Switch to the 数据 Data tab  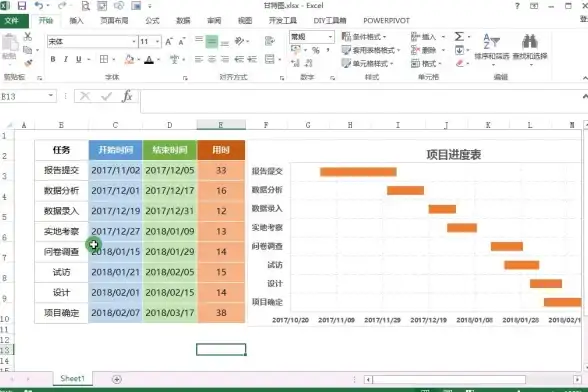point(183,21)
